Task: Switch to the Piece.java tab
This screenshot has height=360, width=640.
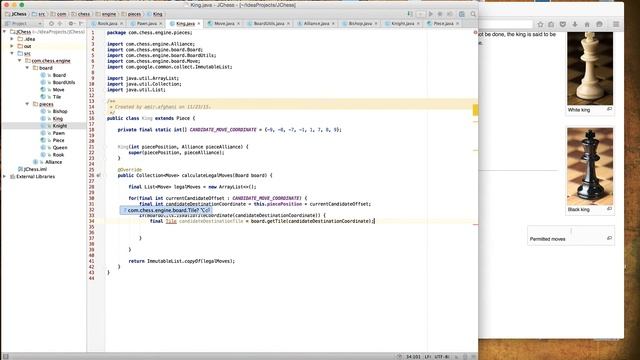Action: click(x=443, y=24)
